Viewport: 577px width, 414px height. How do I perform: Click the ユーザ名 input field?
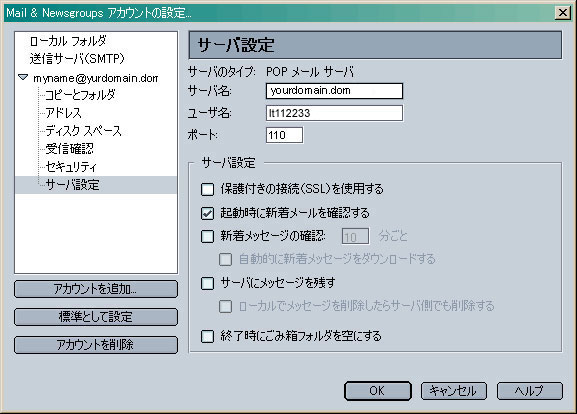click(x=334, y=113)
